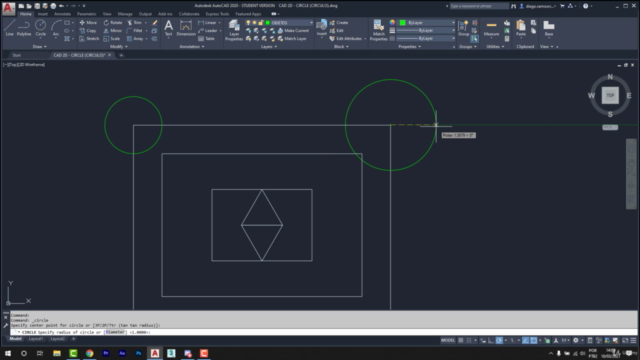Open the AutoCAD application menu
Screen dimensions: 640x360
(8, 8)
